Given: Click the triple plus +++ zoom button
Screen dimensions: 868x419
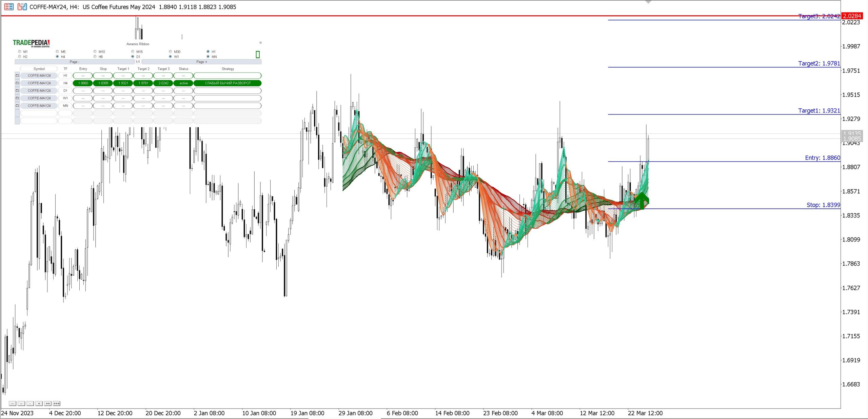Looking at the screenshot, I should click(x=57, y=403).
